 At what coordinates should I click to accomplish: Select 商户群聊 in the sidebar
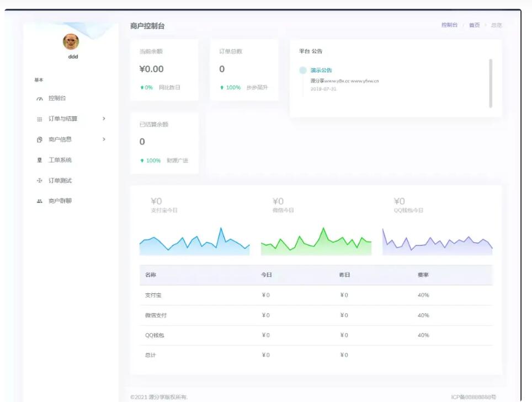(x=60, y=201)
